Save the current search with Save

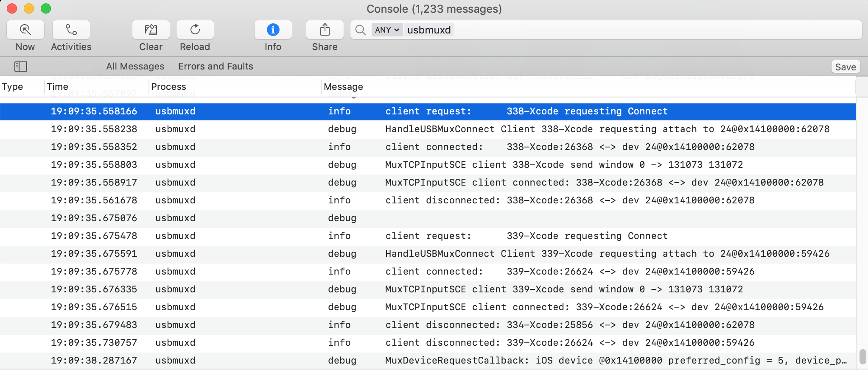tap(846, 67)
